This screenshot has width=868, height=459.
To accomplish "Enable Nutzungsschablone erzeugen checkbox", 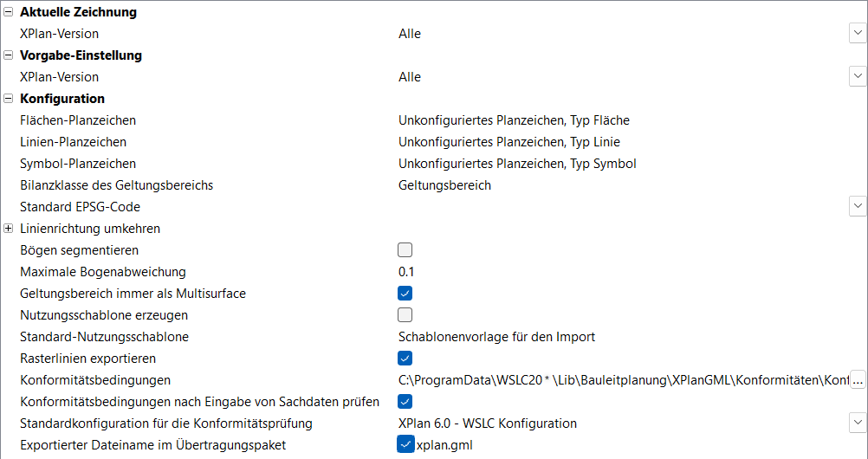I will click(x=405, y=315).
